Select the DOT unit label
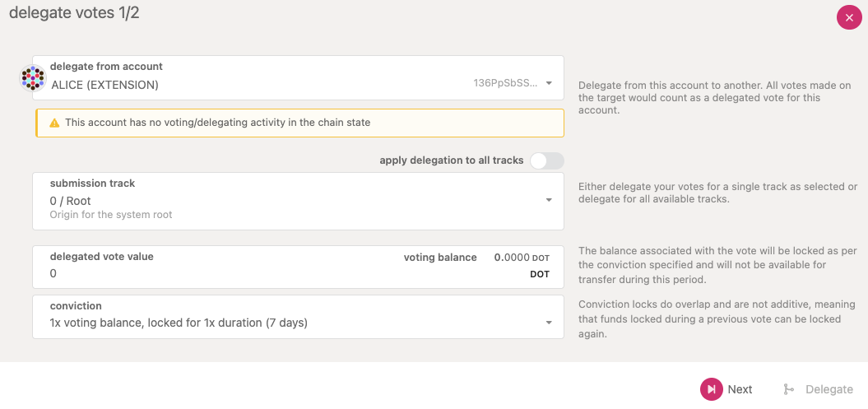Viewport: 868px width, 409px height. [x=539, y=274]
